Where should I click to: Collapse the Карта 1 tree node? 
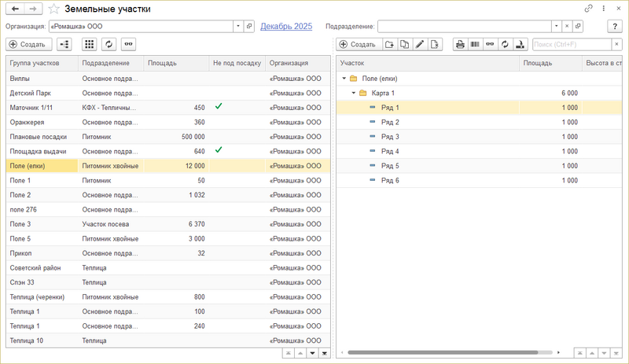coord(353,93)
